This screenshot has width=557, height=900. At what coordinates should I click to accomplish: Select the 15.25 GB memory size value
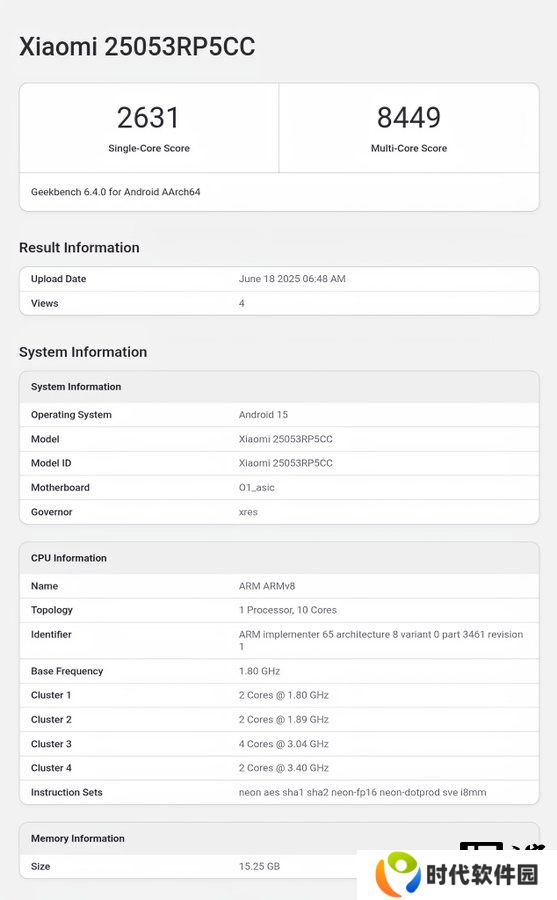[x=260, y=866]
